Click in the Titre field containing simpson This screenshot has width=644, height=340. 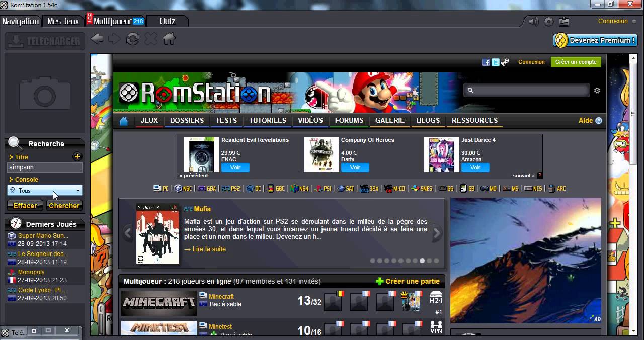[45, 167]
